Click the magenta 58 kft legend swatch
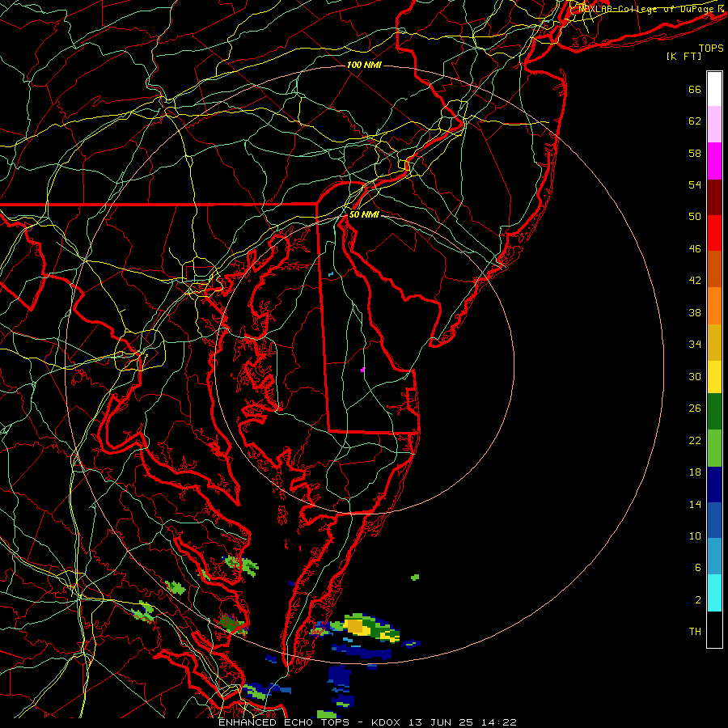728x728 pixels. (714, 161)
